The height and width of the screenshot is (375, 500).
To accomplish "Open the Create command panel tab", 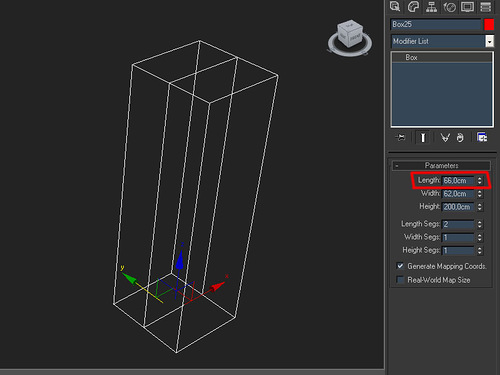I will (x=395, y=6).
